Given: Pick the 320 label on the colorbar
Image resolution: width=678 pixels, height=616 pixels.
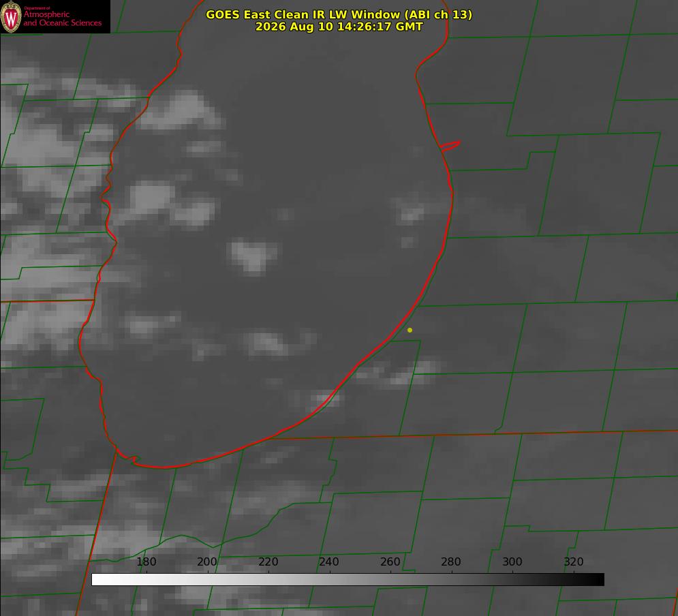Looking at the screenshot, I should [x=574, y=561].
